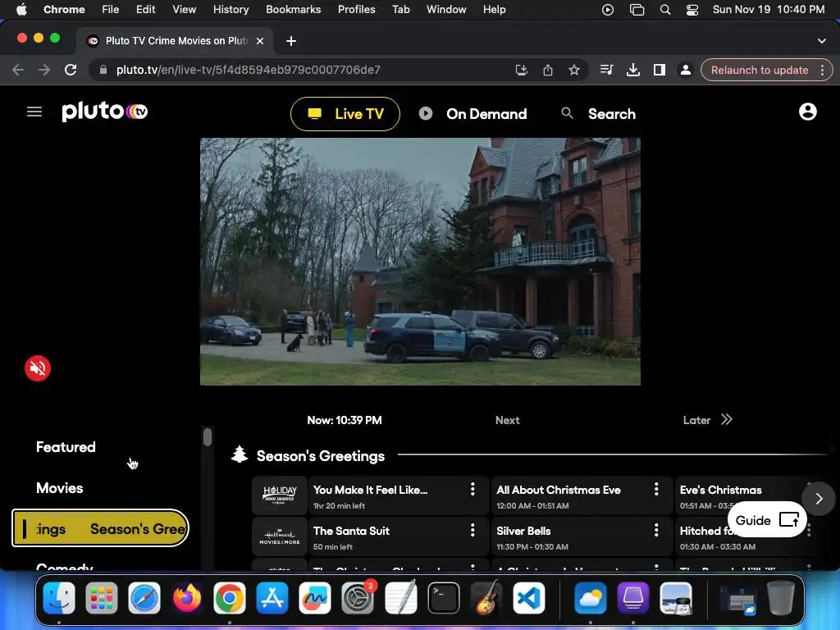Open options for You Make It Feel Like...

click(x=472, y=489)
